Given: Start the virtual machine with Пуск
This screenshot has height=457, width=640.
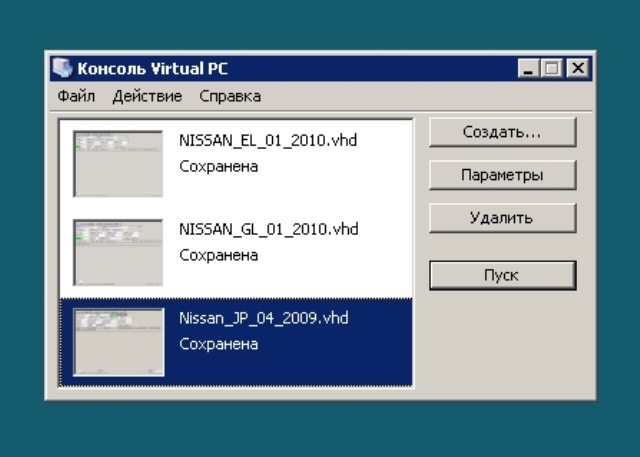Looking at the screenshot, I should tap(502, 275).
